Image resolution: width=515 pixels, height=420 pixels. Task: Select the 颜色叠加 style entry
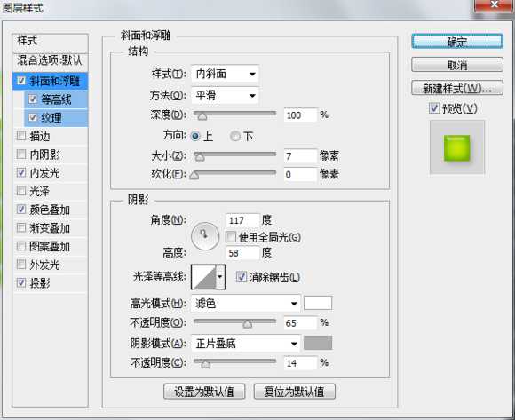point(50,210)
